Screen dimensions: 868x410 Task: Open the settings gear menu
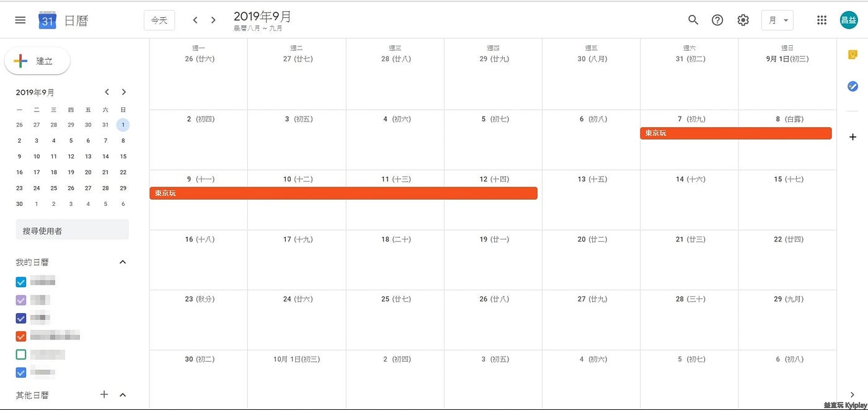pos(743,20)
